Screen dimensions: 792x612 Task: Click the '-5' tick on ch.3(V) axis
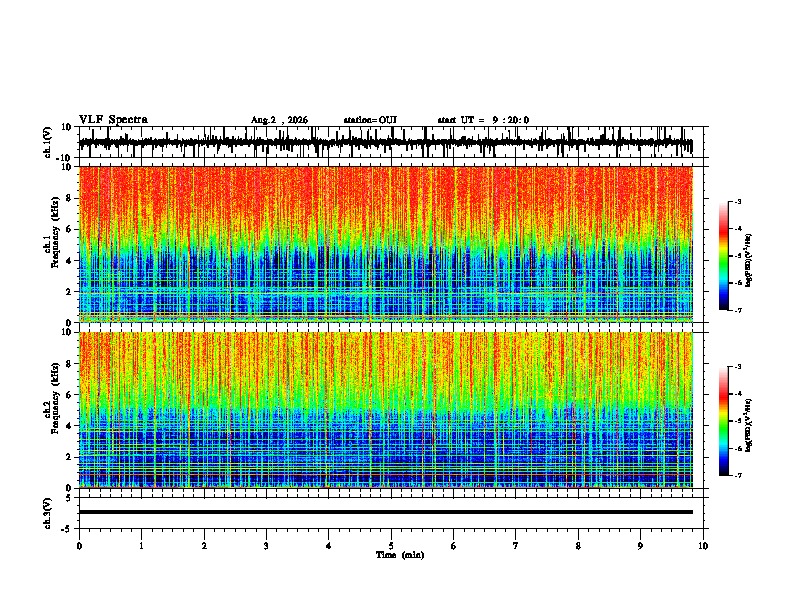click(x=67, y=529)
